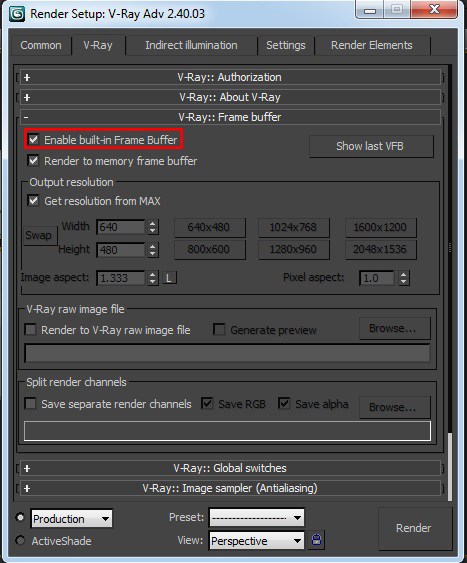This screenshot has height=563, width=467.
Task: Toggle the Save alpha checkbox
Action: [284, 404]
